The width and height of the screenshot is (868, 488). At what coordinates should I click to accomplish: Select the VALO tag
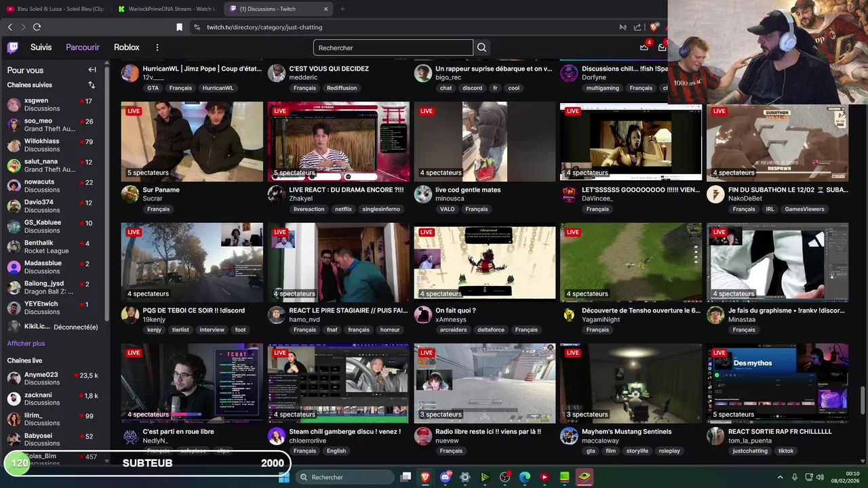[447, 209]
